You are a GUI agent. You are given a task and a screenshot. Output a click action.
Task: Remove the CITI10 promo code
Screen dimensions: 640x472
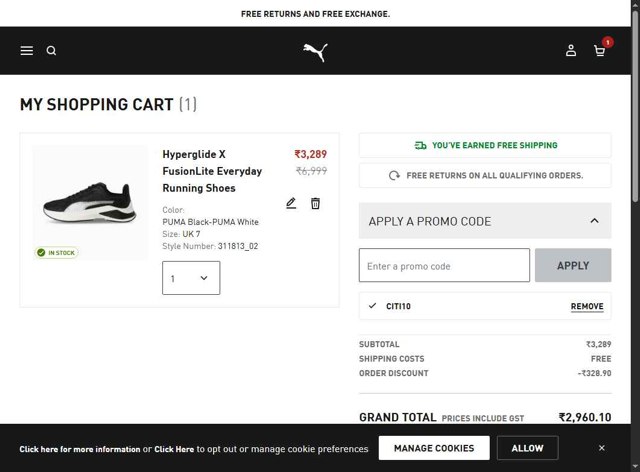(587, 306)
